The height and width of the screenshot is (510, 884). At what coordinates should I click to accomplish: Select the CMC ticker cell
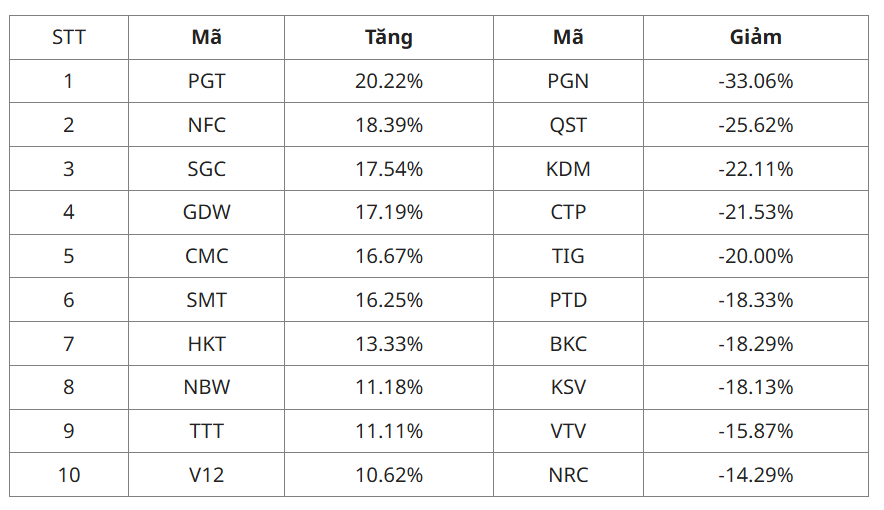(x=206, y=256)
